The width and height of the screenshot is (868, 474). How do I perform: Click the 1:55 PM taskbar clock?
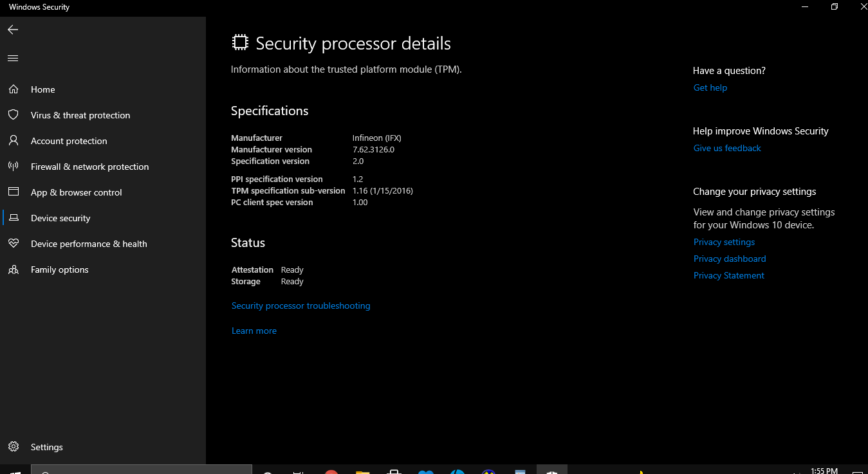coord(824,471)
